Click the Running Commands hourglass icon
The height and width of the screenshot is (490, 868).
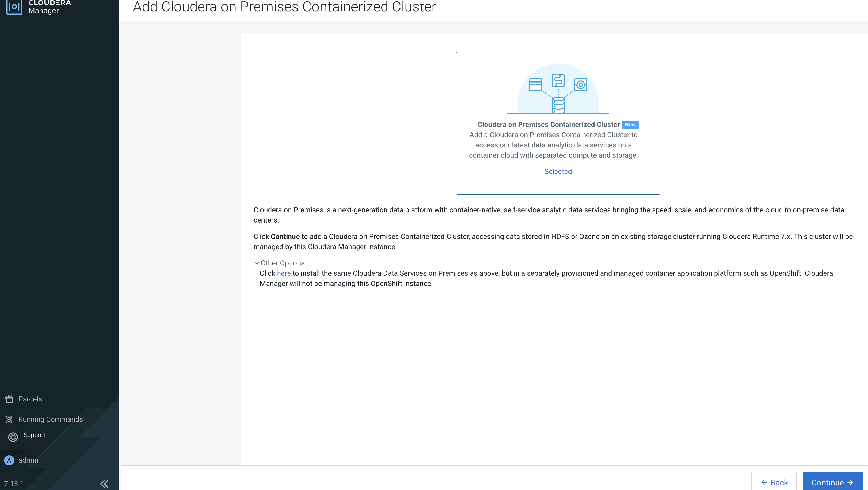[x=9, y=419]
